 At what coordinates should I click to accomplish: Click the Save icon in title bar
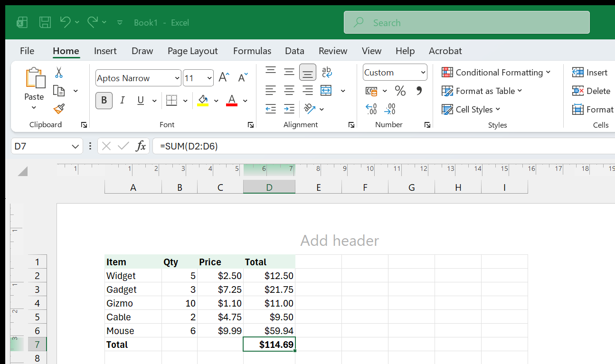45,22
